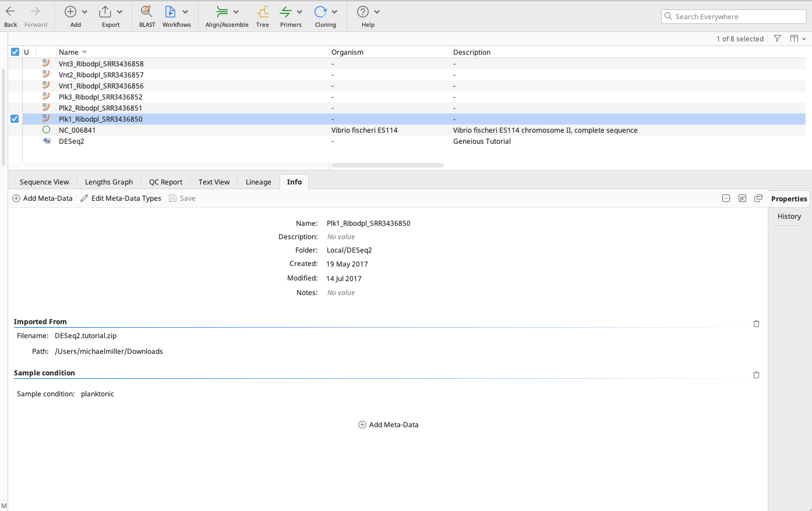Click delete icon for Sample condition section

pyautogui.click(x=756, y=375)
